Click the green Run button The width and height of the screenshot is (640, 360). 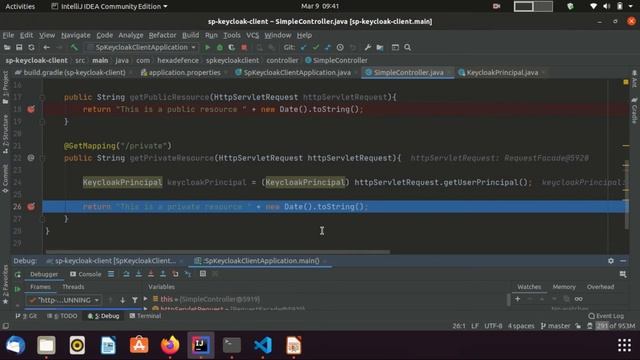point(207,47)
